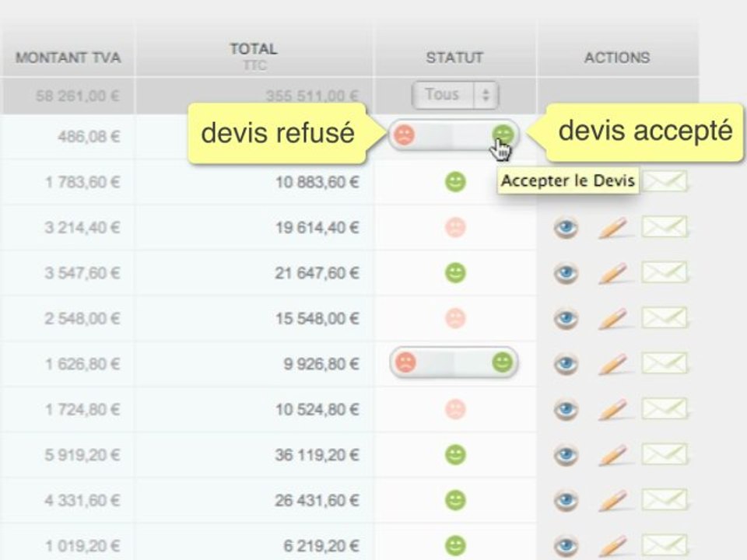The image size is (747, 560).
Task: Email the 19 614,40 € quote via envelope icon
Action: (x=665, y=226)
